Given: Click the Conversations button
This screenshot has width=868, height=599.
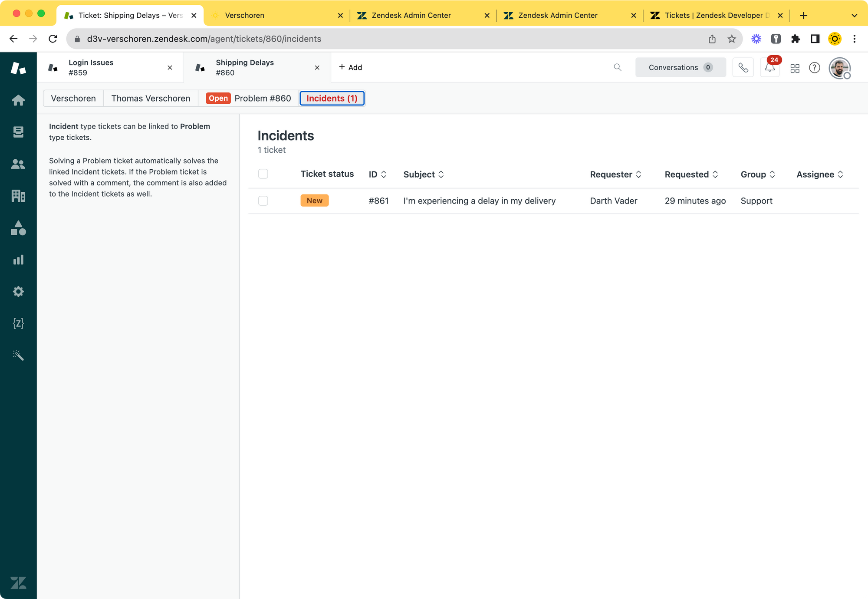Looking at the screenshot, I should 680,68.
